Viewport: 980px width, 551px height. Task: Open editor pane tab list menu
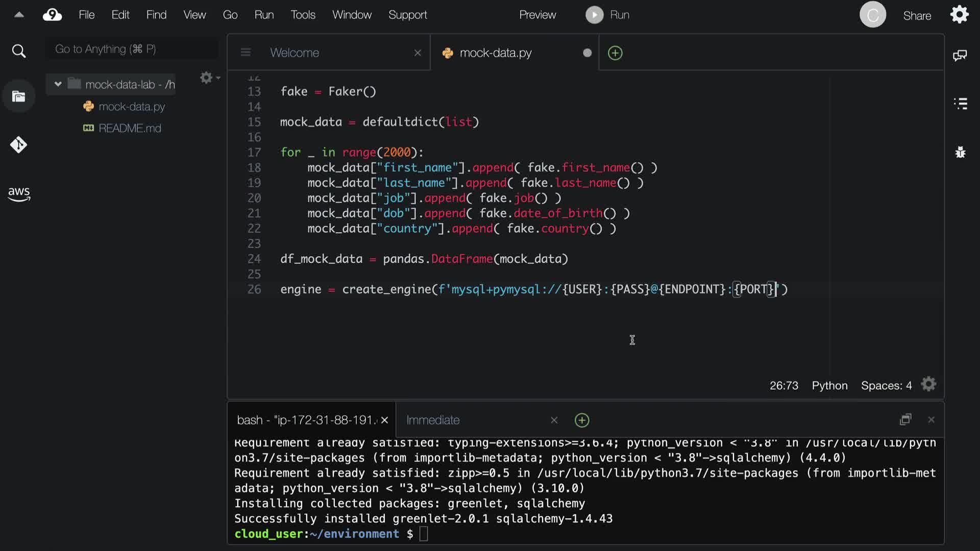[246, 53]
